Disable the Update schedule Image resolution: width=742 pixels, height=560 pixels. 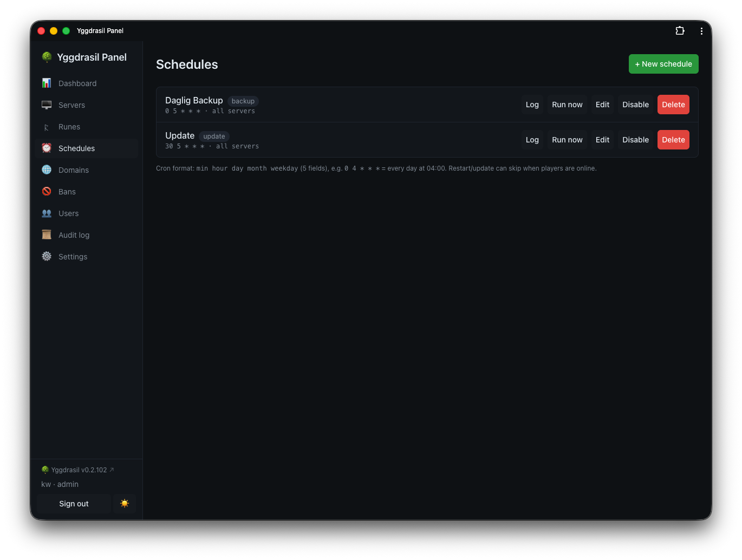click(635, 140)
